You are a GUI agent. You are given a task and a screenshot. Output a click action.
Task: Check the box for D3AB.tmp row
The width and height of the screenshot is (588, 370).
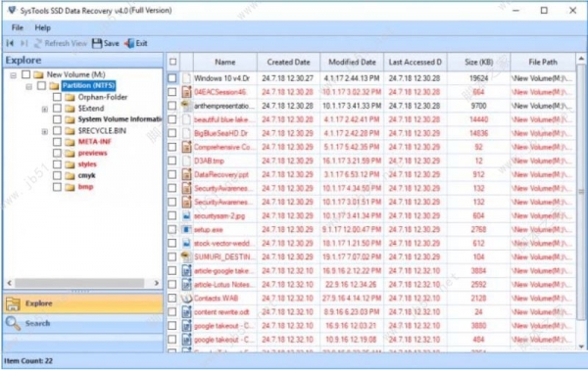pos(172,161)
